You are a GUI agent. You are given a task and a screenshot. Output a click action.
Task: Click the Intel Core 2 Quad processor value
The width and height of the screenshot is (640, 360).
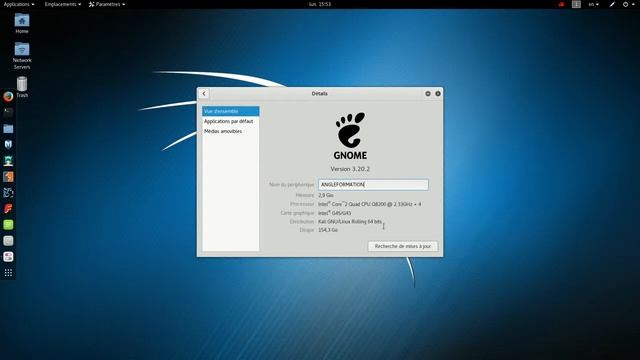(369, 204)
